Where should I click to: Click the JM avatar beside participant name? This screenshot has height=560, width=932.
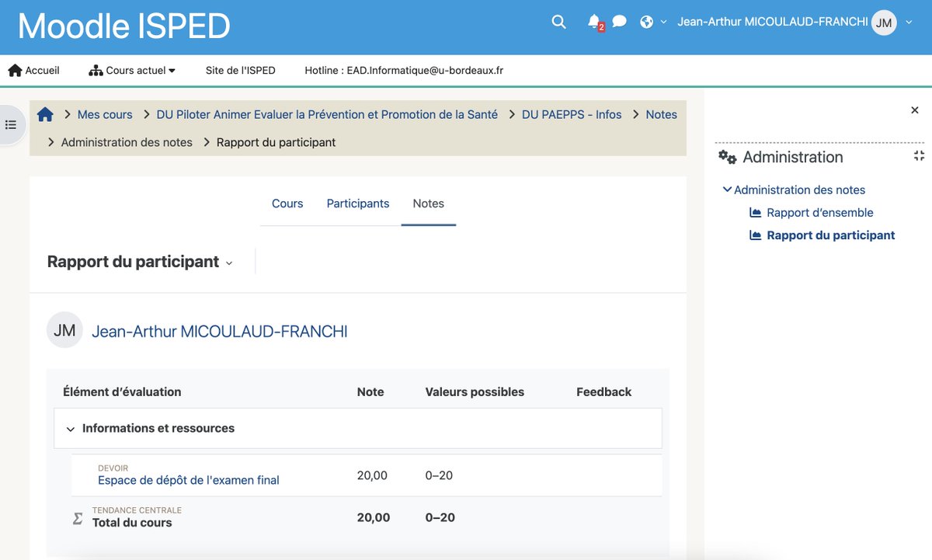(x=64, y=331)
